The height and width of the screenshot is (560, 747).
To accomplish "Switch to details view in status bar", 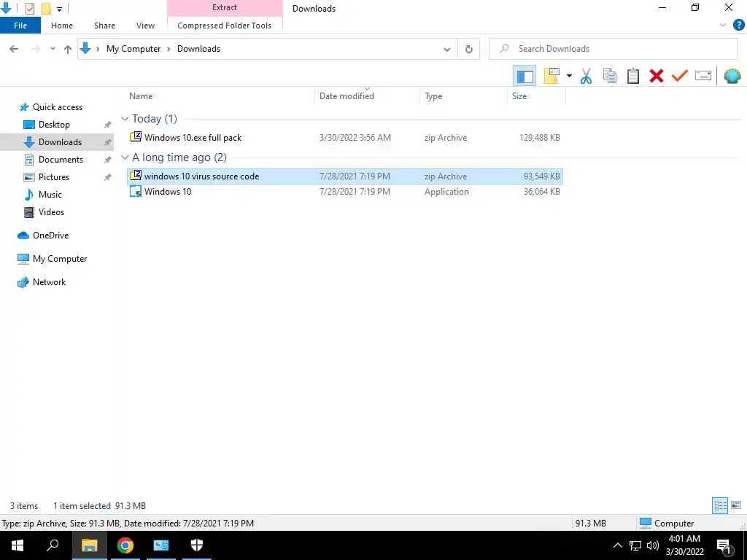I will [x=720, y=505].
